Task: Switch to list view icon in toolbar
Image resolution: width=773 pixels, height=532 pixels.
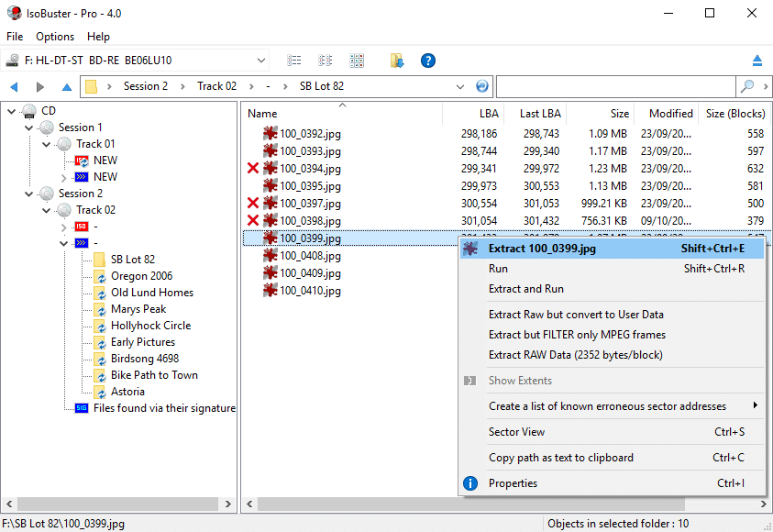Action: (x=293, y=61)
